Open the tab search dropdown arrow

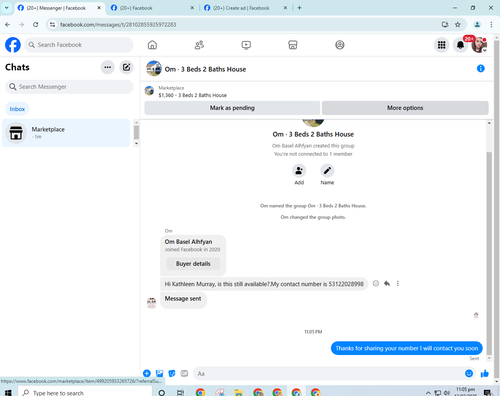click(x=6, y=7)
